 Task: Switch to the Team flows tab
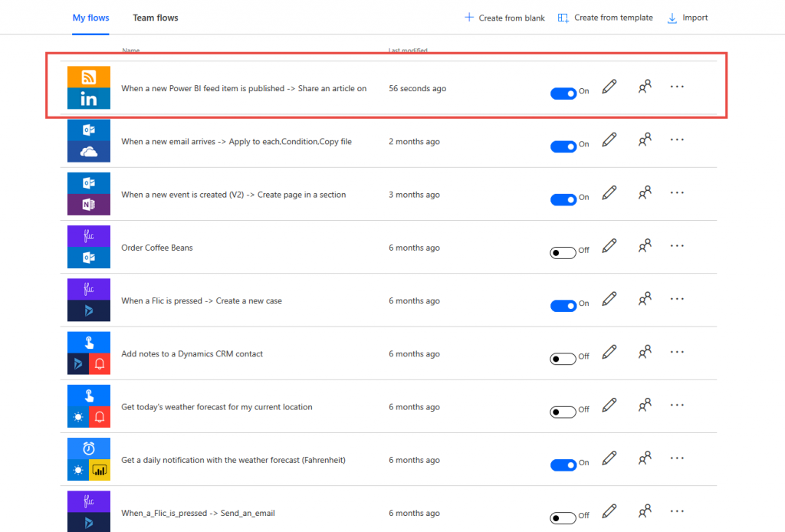155,18
